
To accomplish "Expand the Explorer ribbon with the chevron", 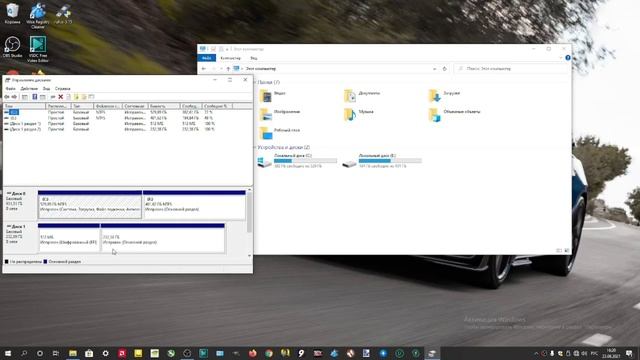I will (x=561, y=58).
